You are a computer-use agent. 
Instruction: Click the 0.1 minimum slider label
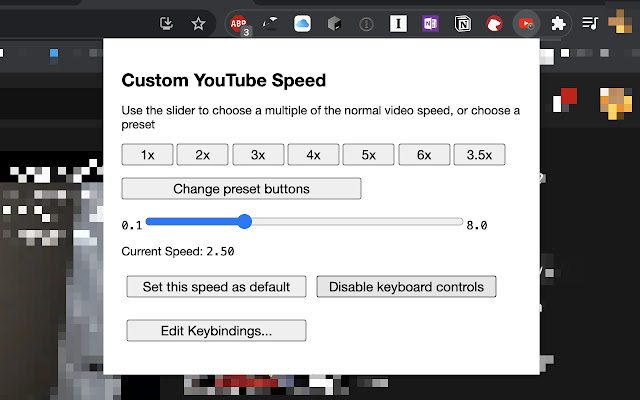pos(132,225)
